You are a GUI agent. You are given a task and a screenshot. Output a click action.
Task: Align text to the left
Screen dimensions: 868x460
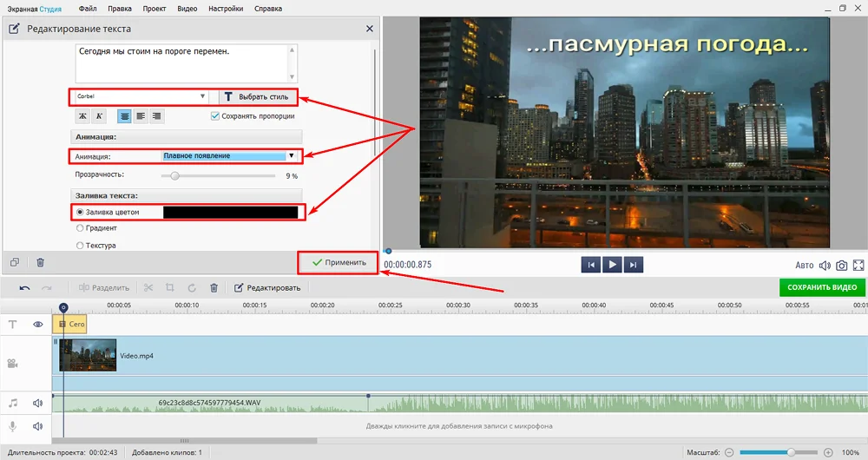click(x=141, y=116)
